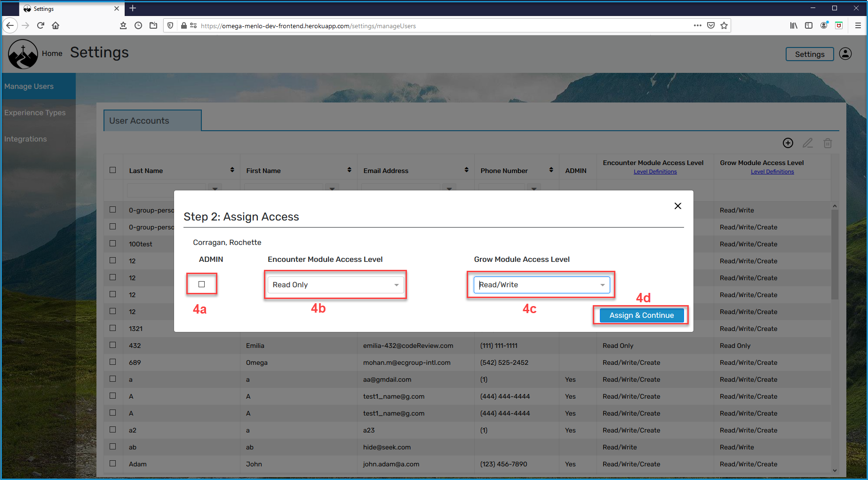Bookmark this page with star icon
This screenshot has height=480, width=868.
pos(724,25)
